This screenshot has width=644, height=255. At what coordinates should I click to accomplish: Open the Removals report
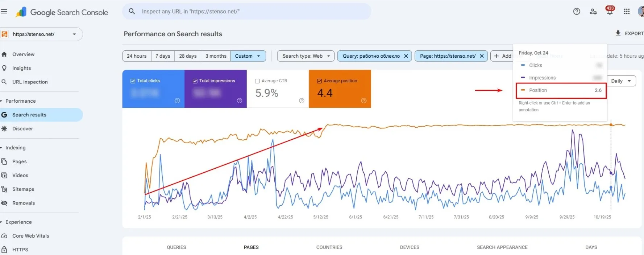24,203
